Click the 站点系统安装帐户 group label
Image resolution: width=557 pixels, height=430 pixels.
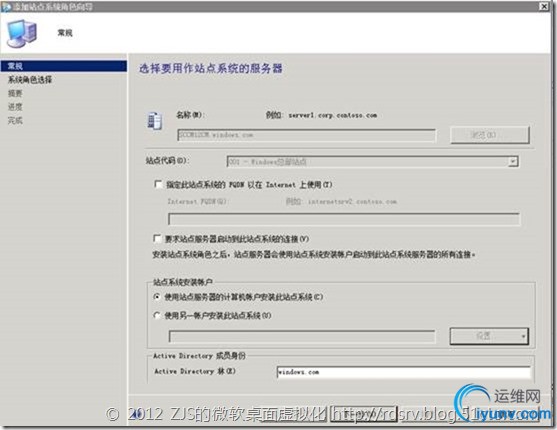pyautogui.click(x=183, y=282)
